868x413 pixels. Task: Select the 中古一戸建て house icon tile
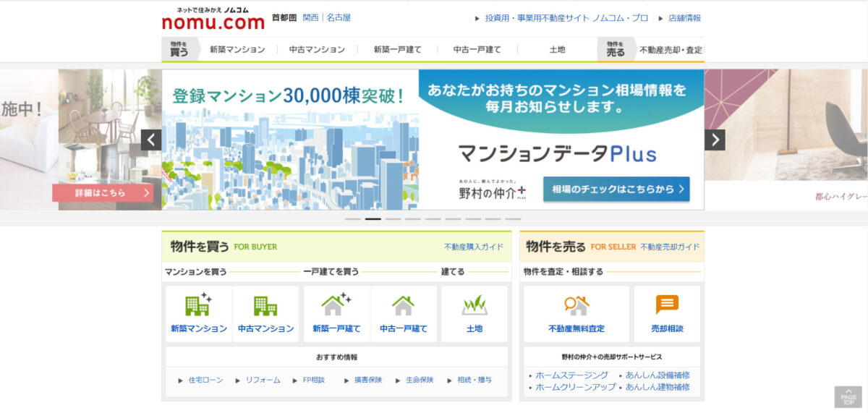[404, 312]
